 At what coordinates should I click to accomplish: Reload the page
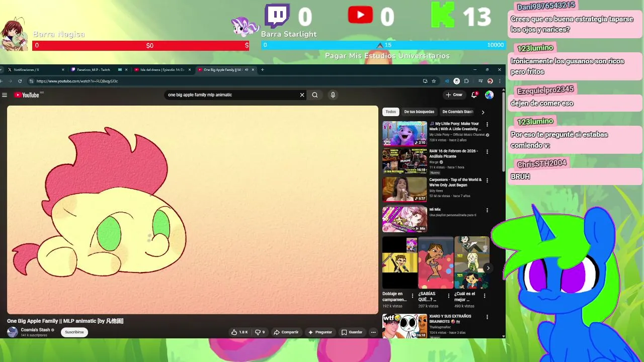[x=20, y=81]
